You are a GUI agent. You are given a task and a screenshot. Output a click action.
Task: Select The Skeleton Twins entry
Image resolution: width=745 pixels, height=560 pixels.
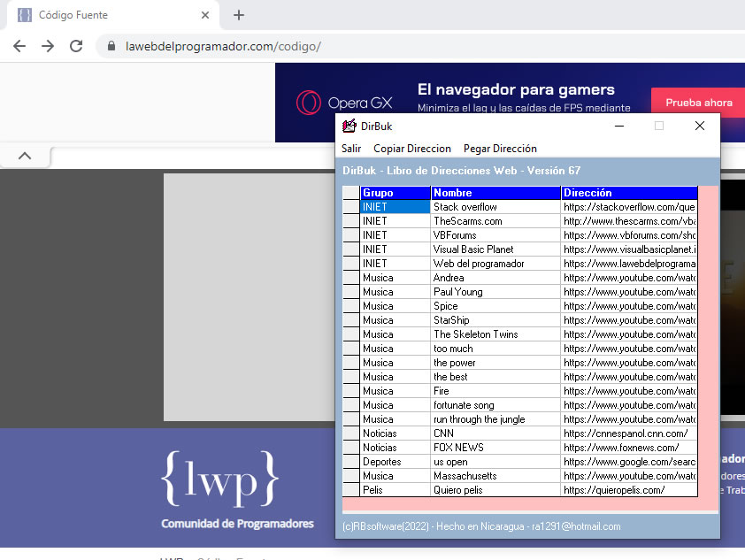coord(496,334)
